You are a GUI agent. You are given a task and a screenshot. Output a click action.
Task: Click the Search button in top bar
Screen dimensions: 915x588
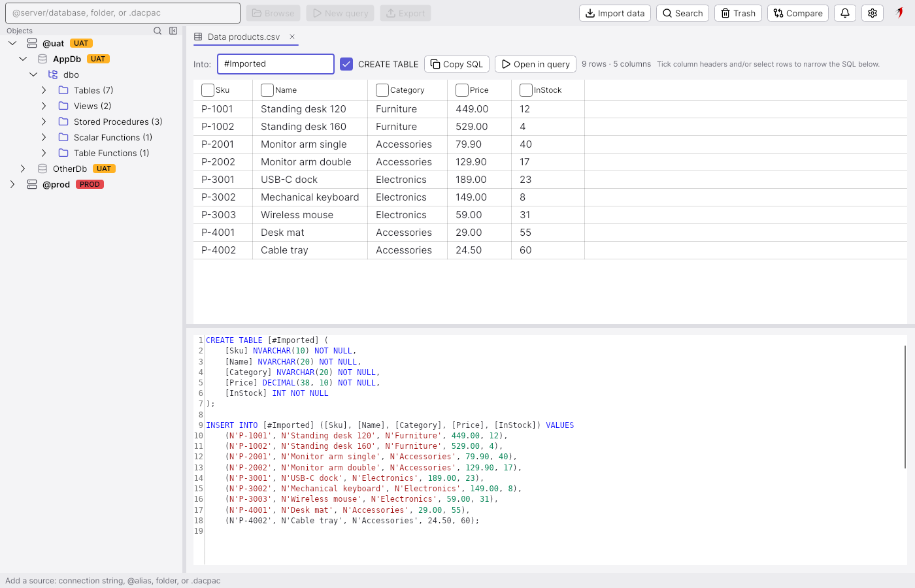point(682,13)
